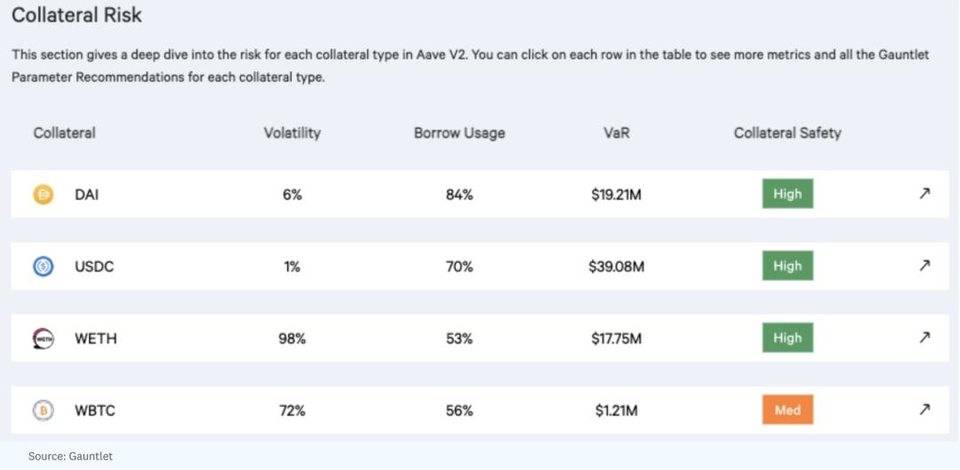Open WBTC details via arrow icon

pyautogui.click(x=924, y=409)
